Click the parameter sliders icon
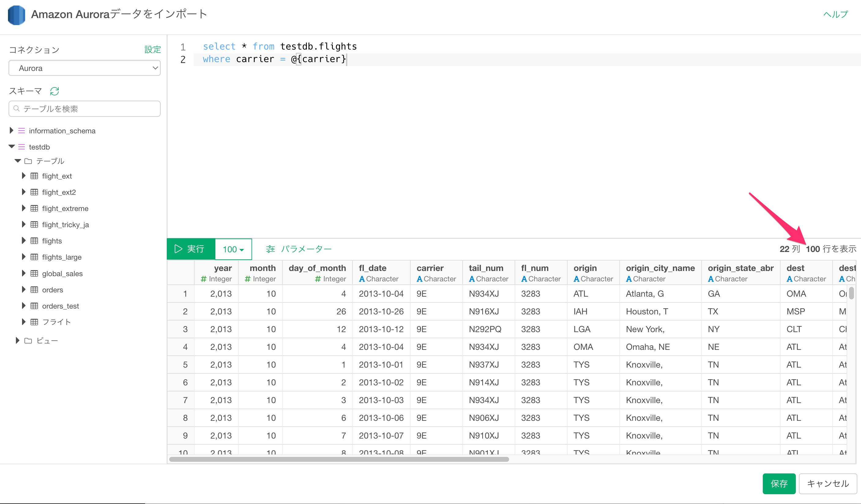861x504 pixels. tap(270, 249)
